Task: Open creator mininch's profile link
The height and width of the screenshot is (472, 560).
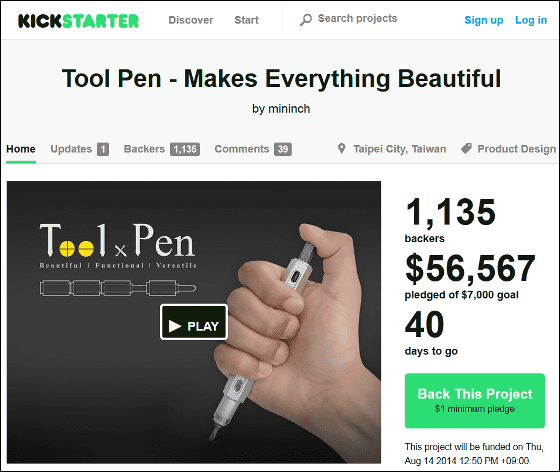Action: coord(289,109)
